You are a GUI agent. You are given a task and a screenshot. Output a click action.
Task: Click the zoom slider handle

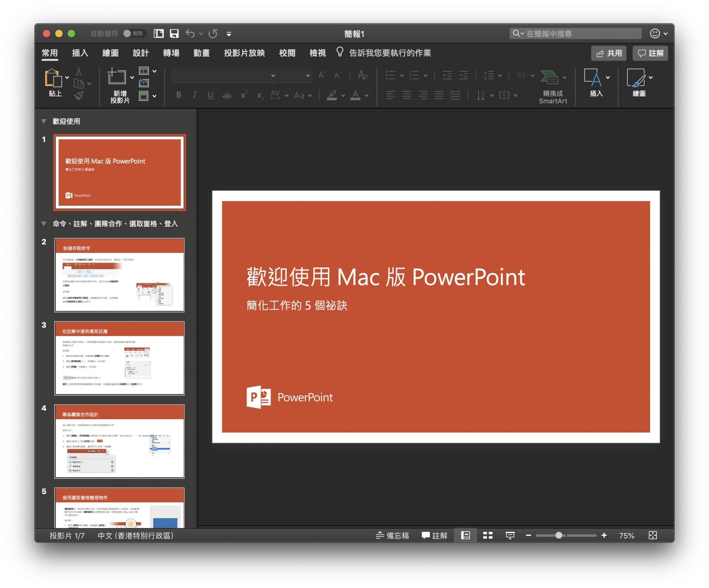(559, 535)
